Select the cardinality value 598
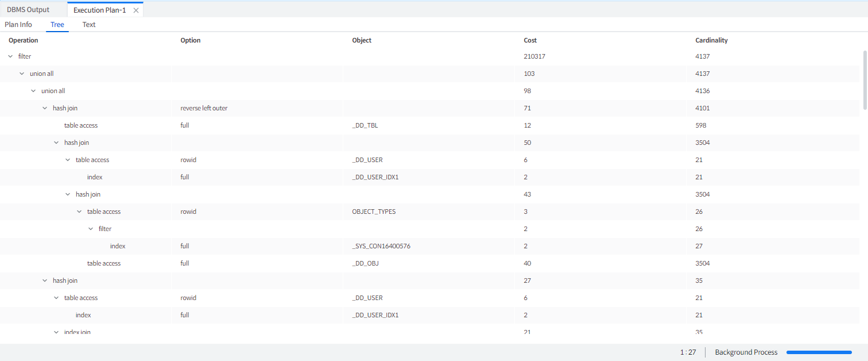 tap(701, 125)
